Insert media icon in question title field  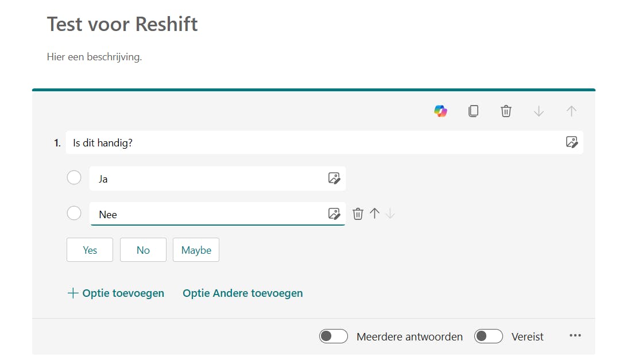pyautogui.click(x=571, y=142)
